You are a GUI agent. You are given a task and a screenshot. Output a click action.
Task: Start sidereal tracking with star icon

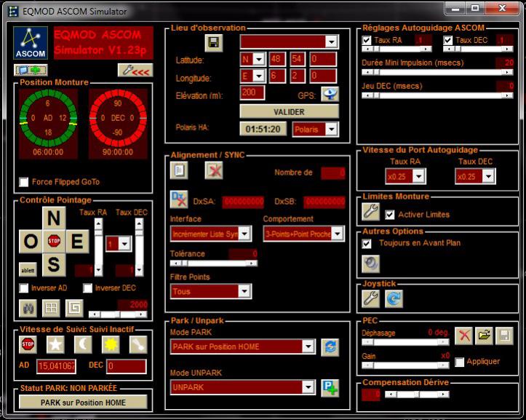coord(55,344)
